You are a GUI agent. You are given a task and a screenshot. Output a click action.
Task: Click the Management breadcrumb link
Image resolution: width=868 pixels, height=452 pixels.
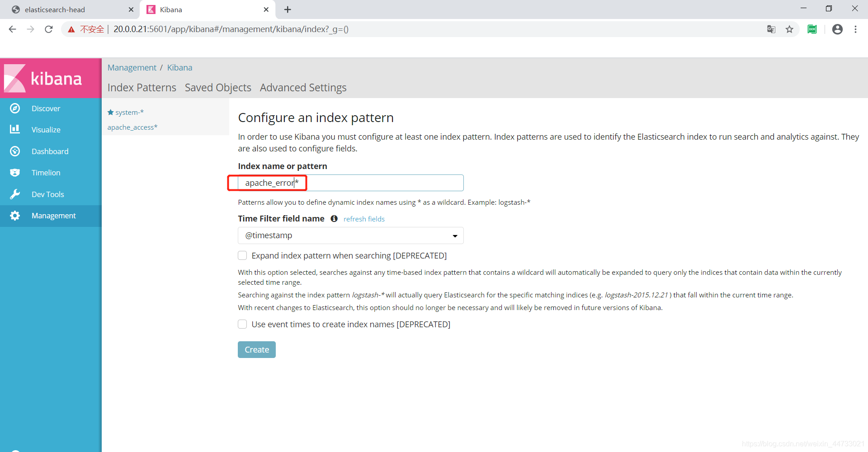click(132, 67)
